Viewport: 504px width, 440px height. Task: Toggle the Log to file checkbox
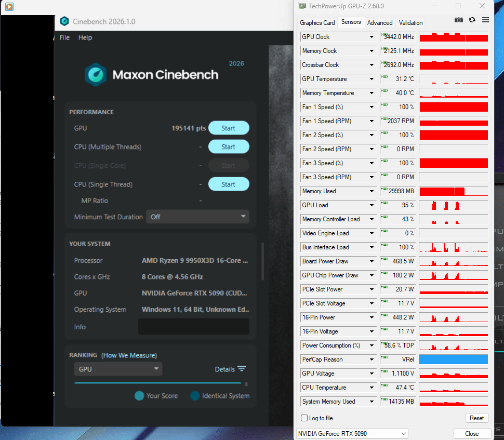point(304,418)
